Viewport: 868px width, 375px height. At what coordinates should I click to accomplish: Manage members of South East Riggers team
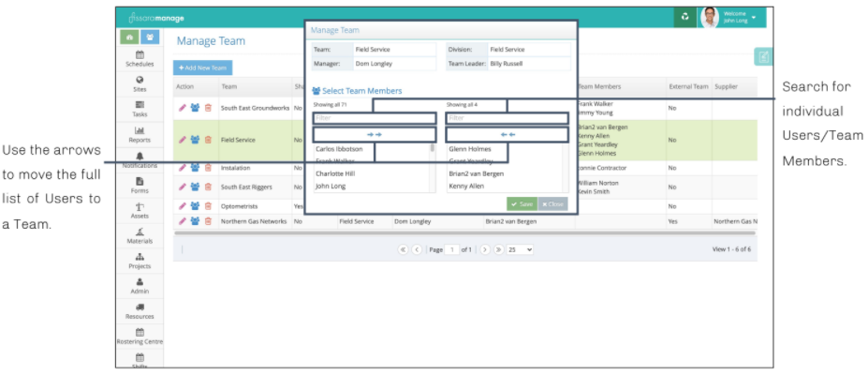pyautogui.click(x=195, y=187)
